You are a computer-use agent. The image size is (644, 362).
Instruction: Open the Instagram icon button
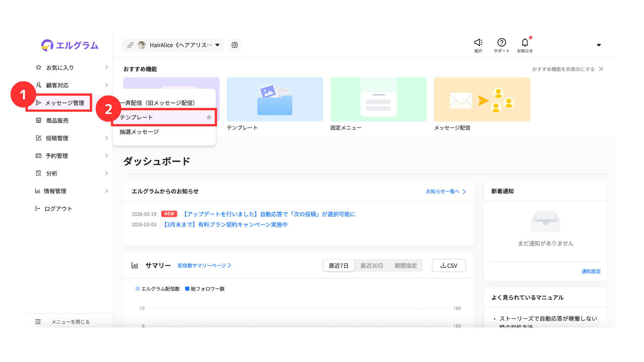(235, 45)
